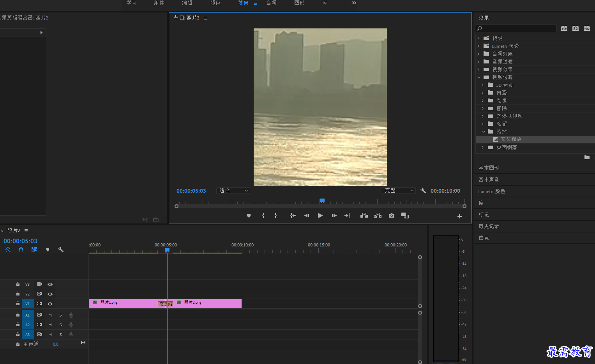Toggle insert sequence as nest icon
595x364 pixels.
coord(8,250)
